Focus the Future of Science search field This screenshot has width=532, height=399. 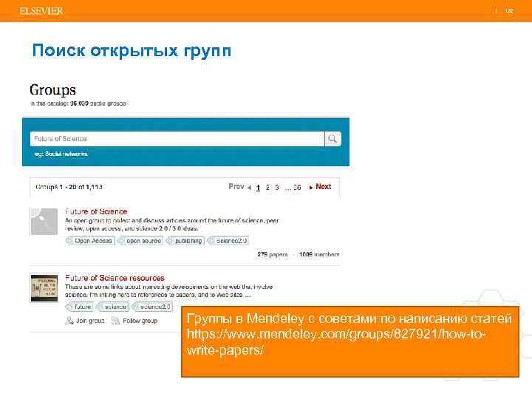coord(177,139)
